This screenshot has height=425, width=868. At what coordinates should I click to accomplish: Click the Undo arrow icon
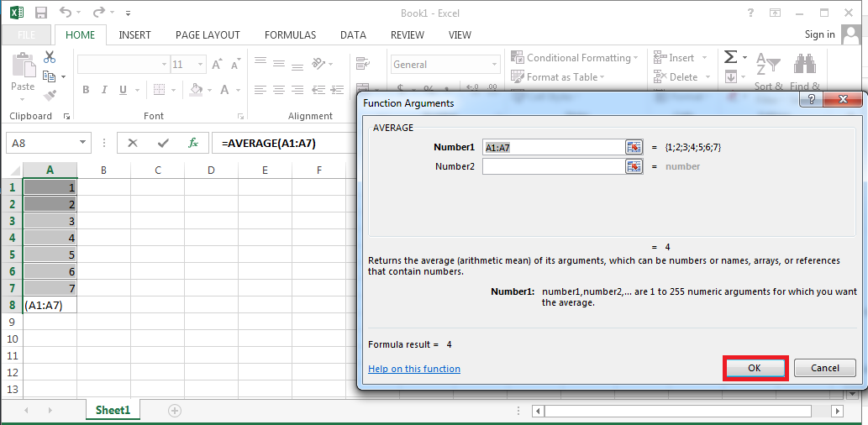(x=66, y=12)
